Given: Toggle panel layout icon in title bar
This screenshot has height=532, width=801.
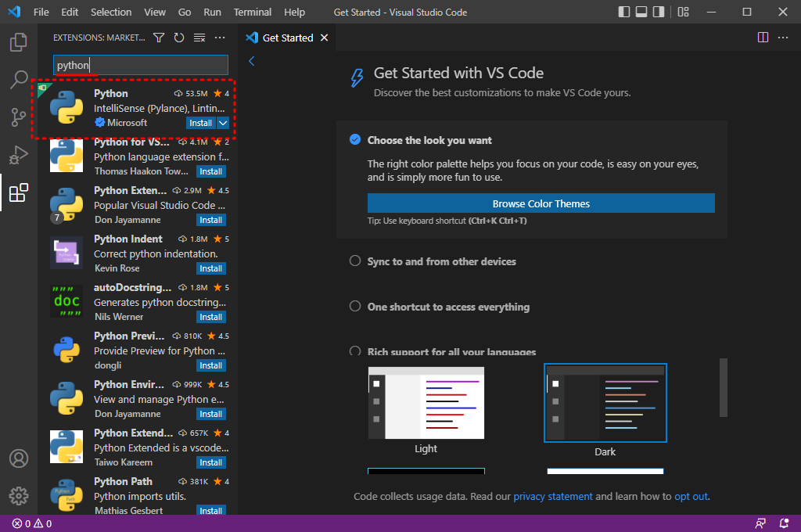Looking at the screenshot, I should pyautogui.click(x=641, y=12).
